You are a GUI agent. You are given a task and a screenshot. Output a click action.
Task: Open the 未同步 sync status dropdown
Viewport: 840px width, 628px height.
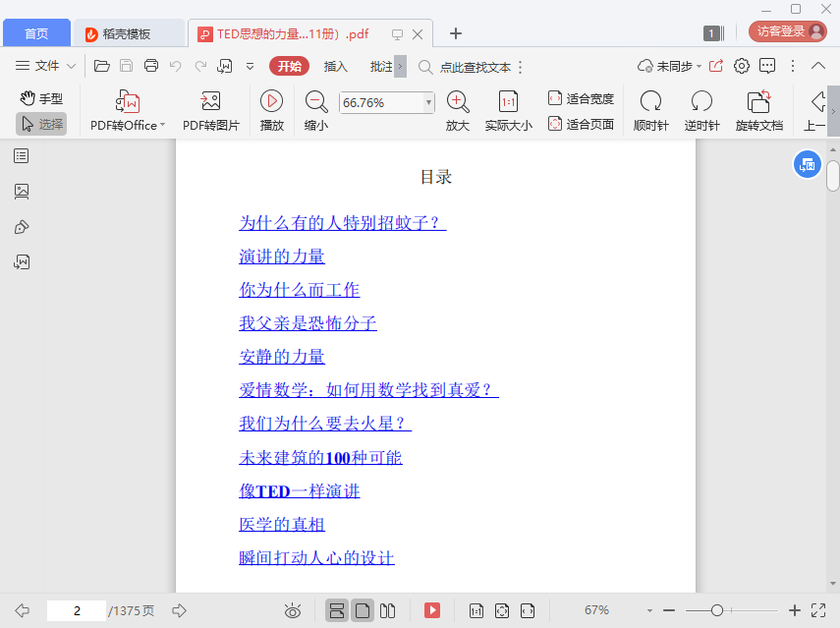click(x=669, y=66)
